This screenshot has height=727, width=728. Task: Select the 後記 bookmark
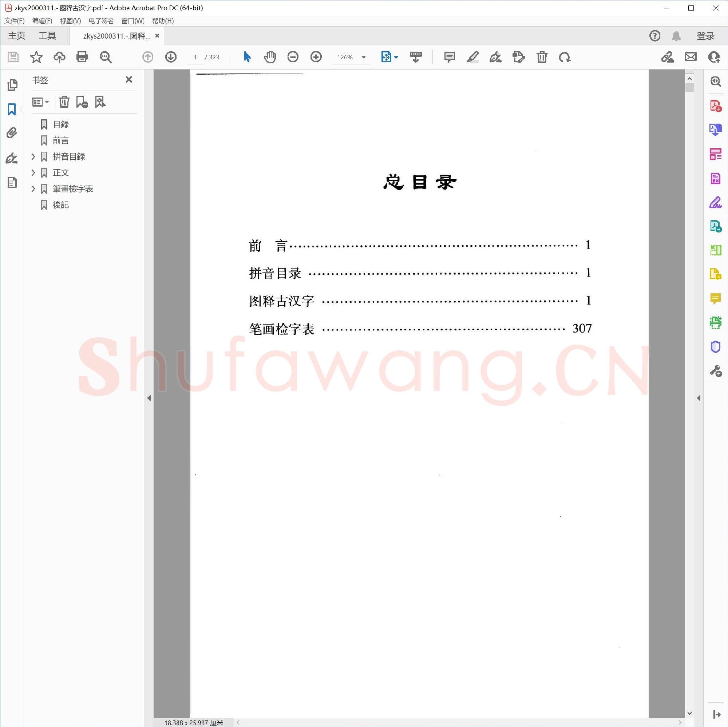point(62,204)
